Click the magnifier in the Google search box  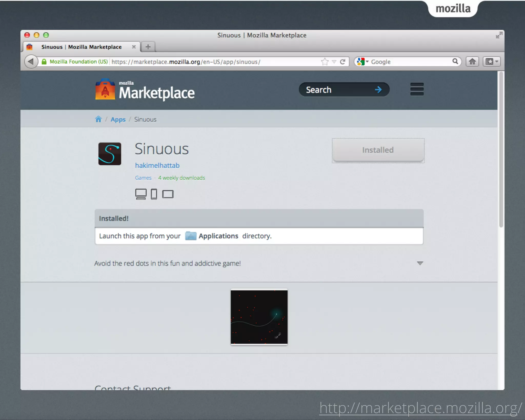(455, 61)
